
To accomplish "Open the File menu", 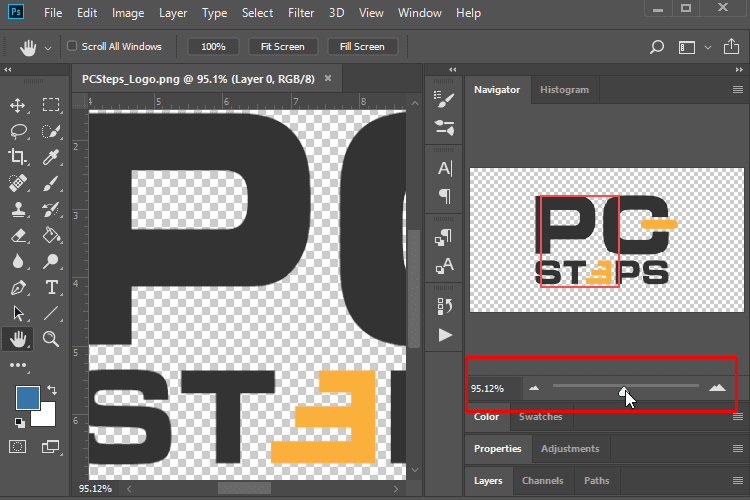I will (53, 13).
